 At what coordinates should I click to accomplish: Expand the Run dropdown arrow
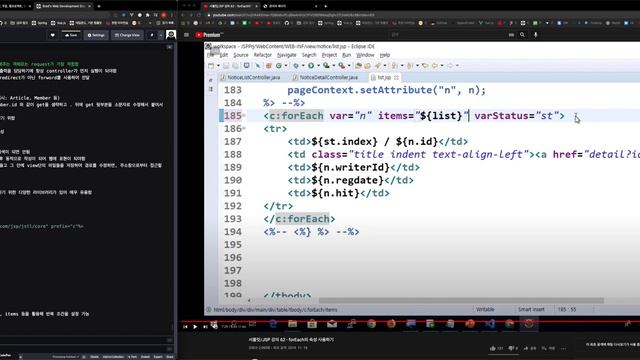coord(318,65)
